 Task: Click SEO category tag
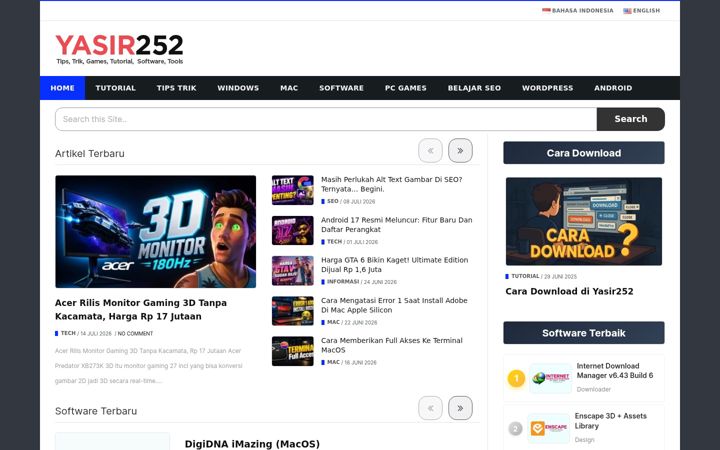(x=332, y=201)
